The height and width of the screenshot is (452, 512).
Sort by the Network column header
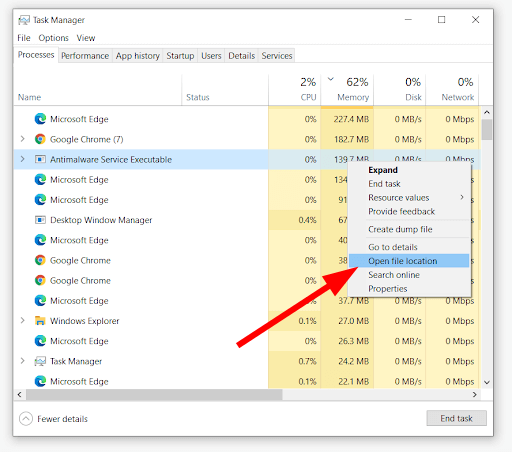[452, 90]
